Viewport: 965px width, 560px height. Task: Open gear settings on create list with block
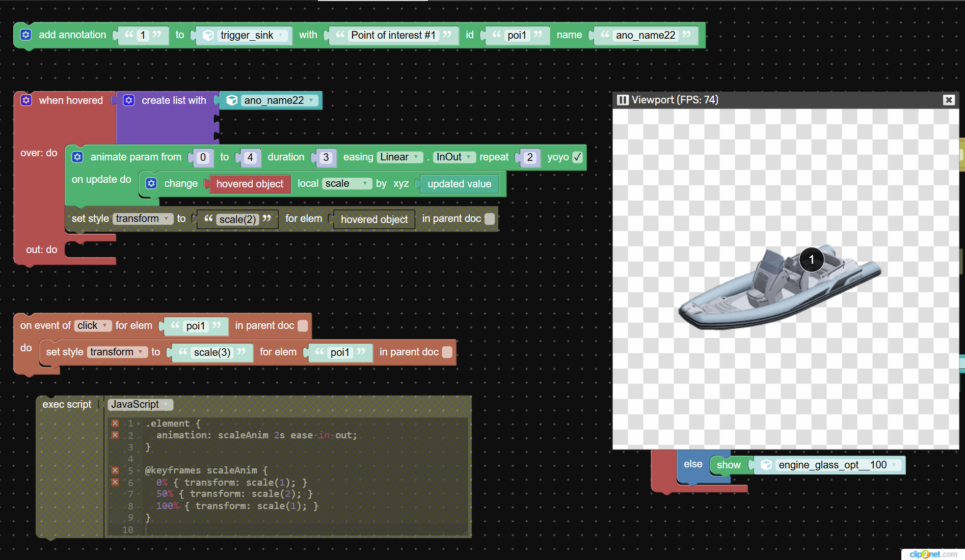tap(129, 100)
